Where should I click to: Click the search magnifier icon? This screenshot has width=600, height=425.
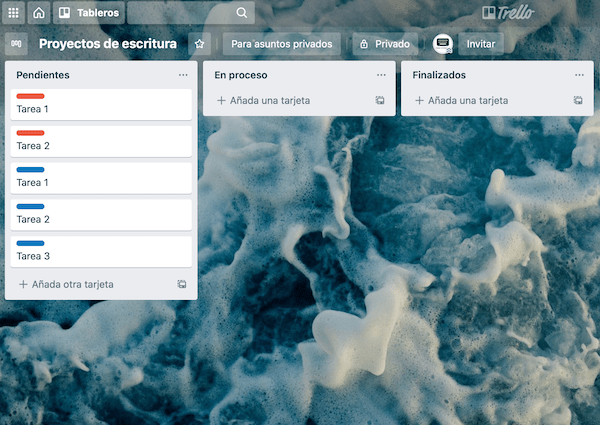pos(241,13)
